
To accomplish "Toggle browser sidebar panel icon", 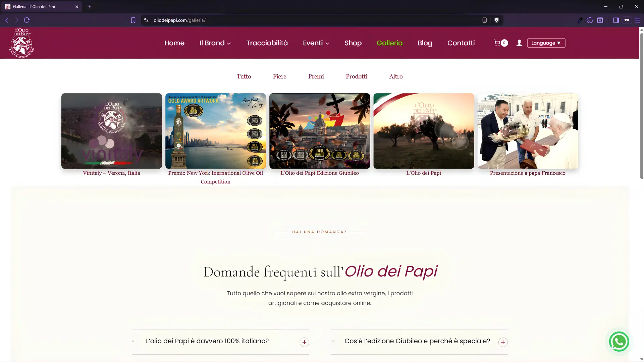I will pos(616,20).
